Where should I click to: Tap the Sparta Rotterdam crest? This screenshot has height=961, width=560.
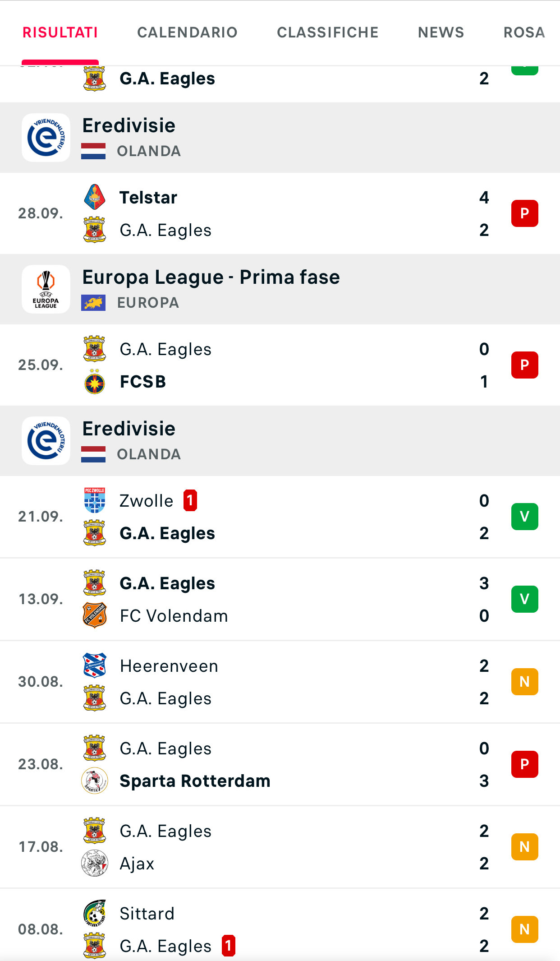tap(95, 781)
